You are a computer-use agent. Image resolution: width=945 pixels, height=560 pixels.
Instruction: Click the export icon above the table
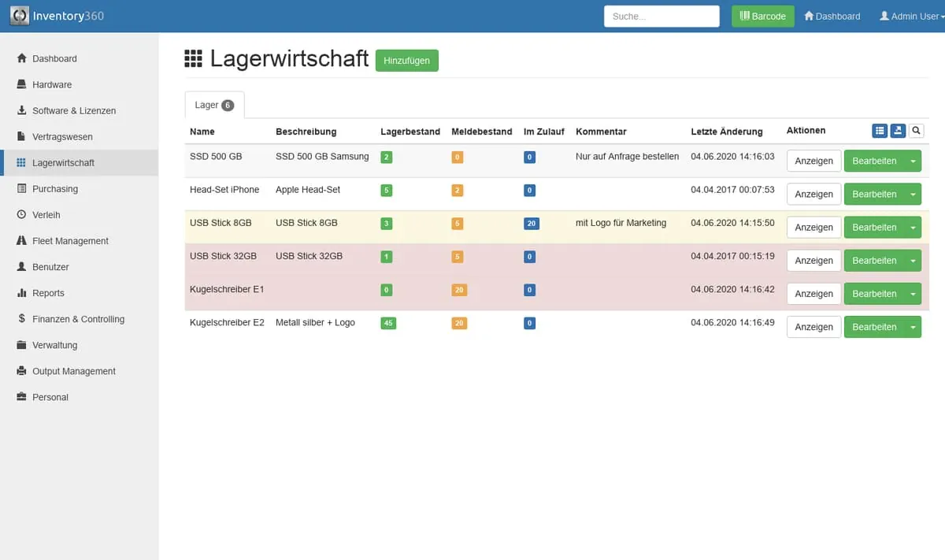[x=898, y=131]
